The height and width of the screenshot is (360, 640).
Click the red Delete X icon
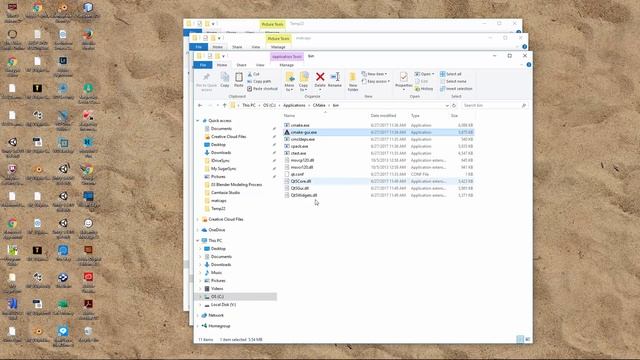click(320, 77)
